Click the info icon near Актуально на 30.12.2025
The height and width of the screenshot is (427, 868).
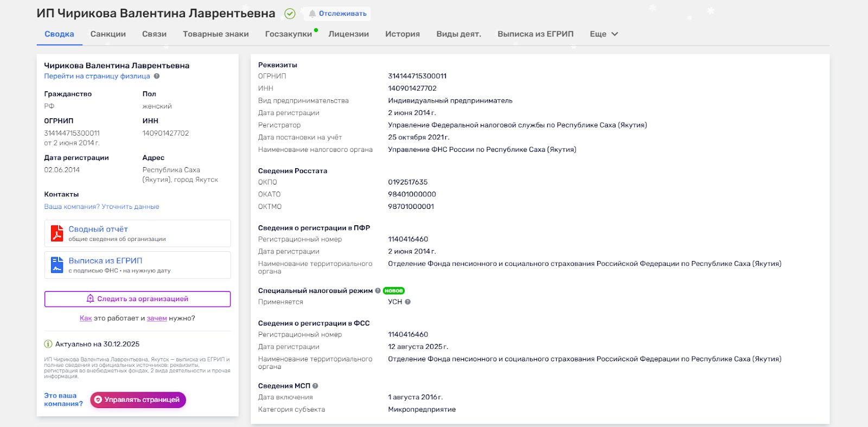pyautogui.click(x=48, y=344)
